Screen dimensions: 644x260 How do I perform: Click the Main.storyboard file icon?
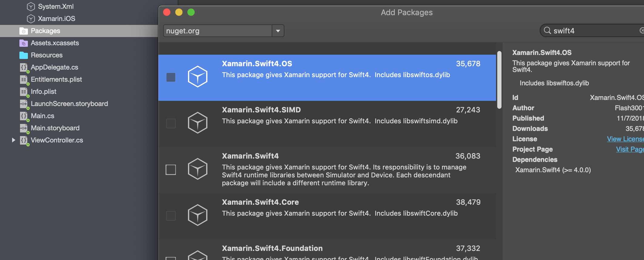coord(24,128)
